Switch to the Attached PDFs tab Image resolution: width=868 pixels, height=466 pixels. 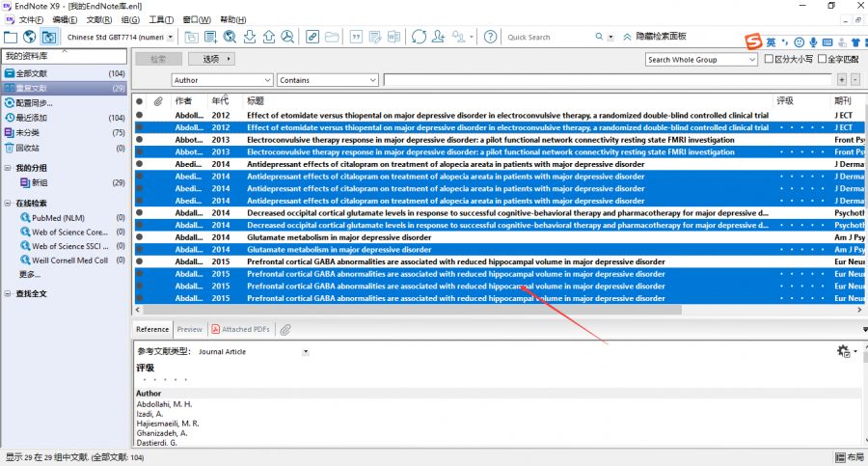(241, 329)
